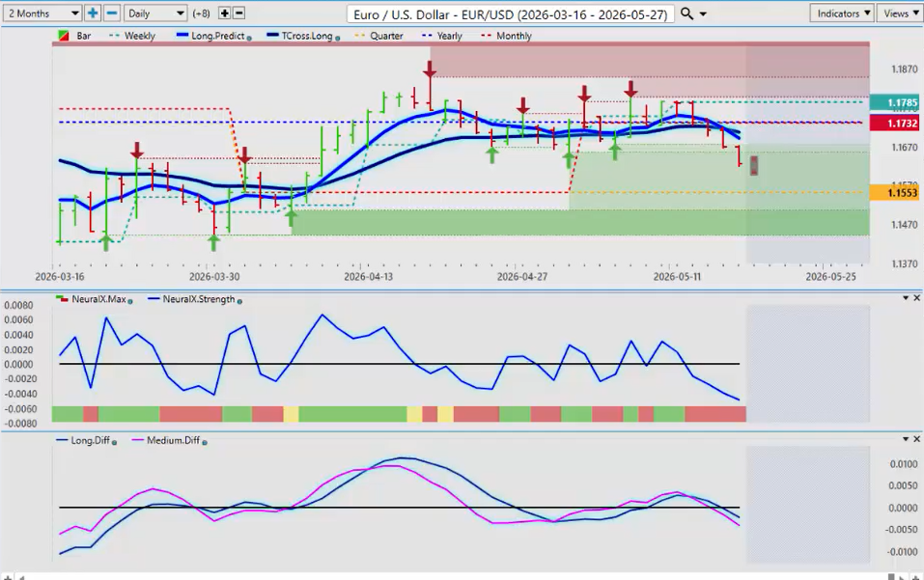Select the NeuralX.Max legend entry
The width and height of the screenshot is (924, 580).
92,299
